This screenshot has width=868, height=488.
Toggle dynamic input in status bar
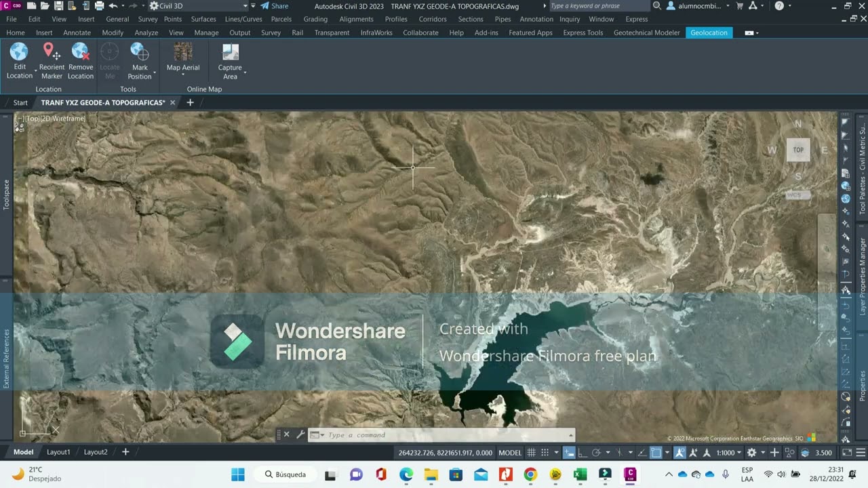[570, 453]
